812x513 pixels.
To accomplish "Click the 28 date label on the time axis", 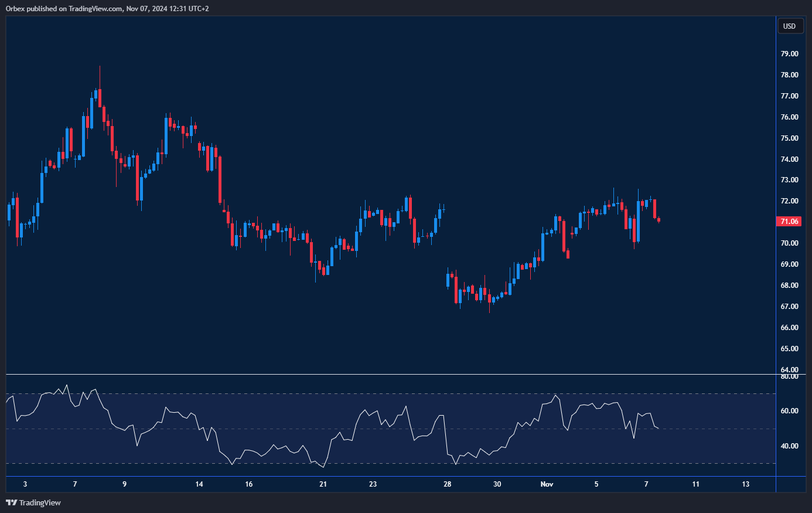I will click(x=447, y=484).
